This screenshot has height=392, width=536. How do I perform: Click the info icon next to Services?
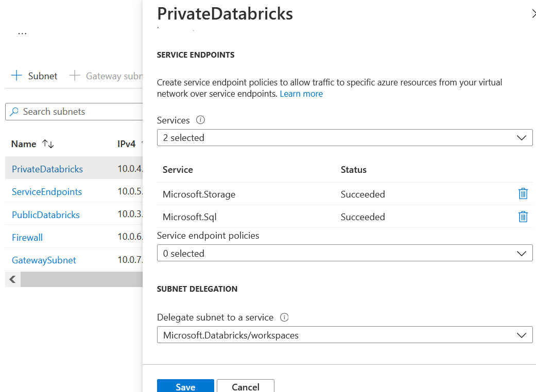tap(200, 120)
